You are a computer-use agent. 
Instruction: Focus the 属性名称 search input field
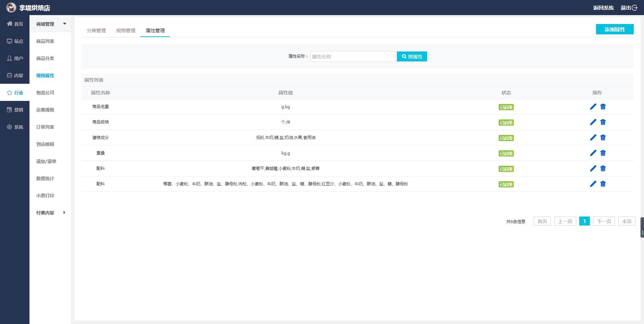[x=353, y=56]
